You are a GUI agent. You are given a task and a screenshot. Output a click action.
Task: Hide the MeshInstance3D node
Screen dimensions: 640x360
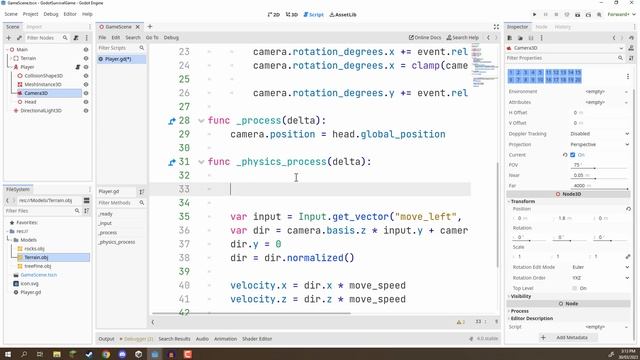pos(86,84)
